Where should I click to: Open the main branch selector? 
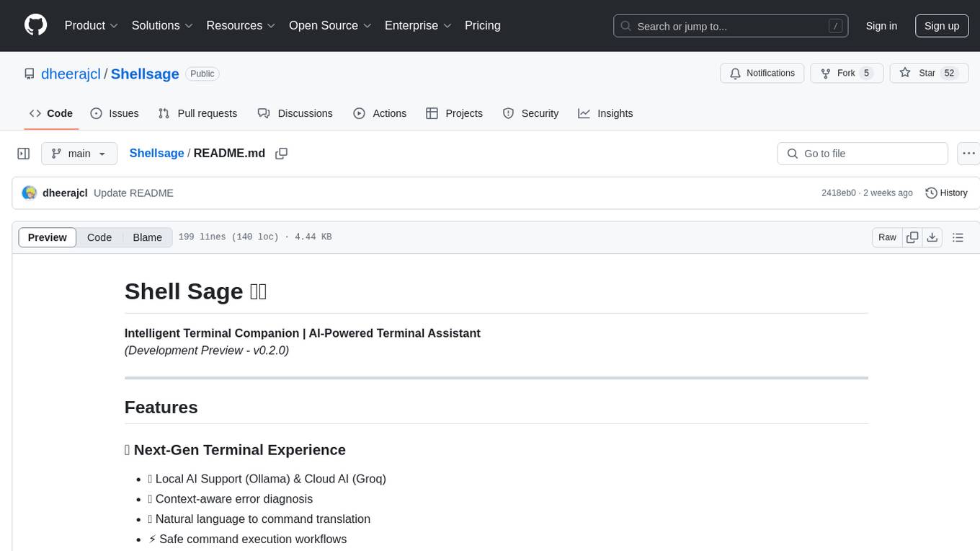point(79,154)
